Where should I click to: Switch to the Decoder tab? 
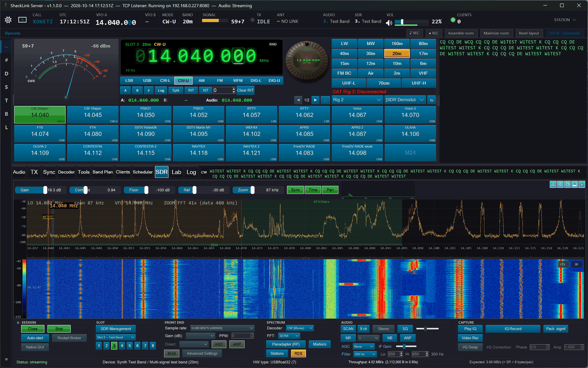point(66,172)
